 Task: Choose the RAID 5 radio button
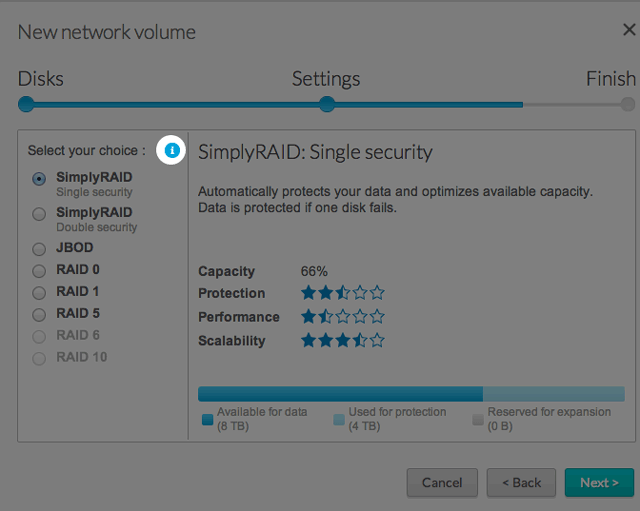39,314
